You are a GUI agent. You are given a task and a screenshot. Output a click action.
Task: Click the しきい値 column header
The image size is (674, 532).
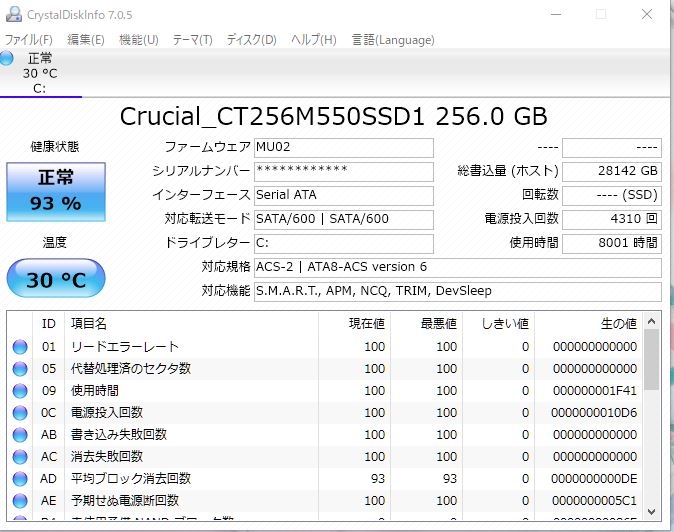pyautogui.click(x=499, y=324)
